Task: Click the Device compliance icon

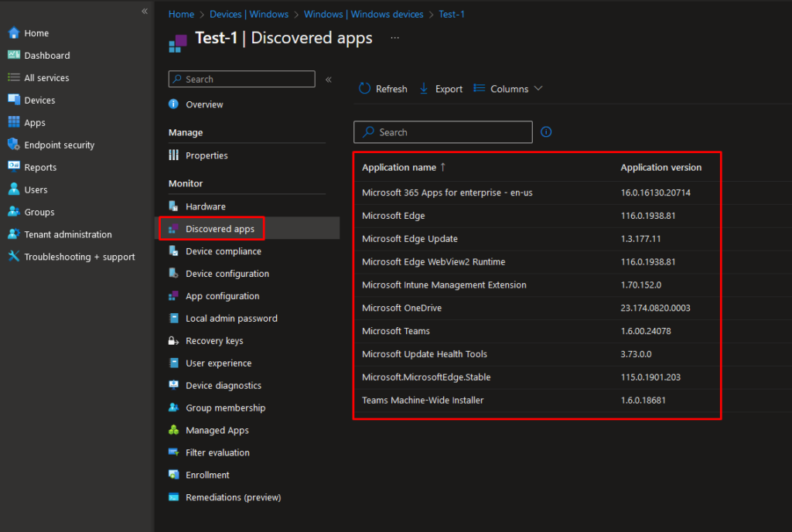Action: pyautogui.click(x=173, y=251)
